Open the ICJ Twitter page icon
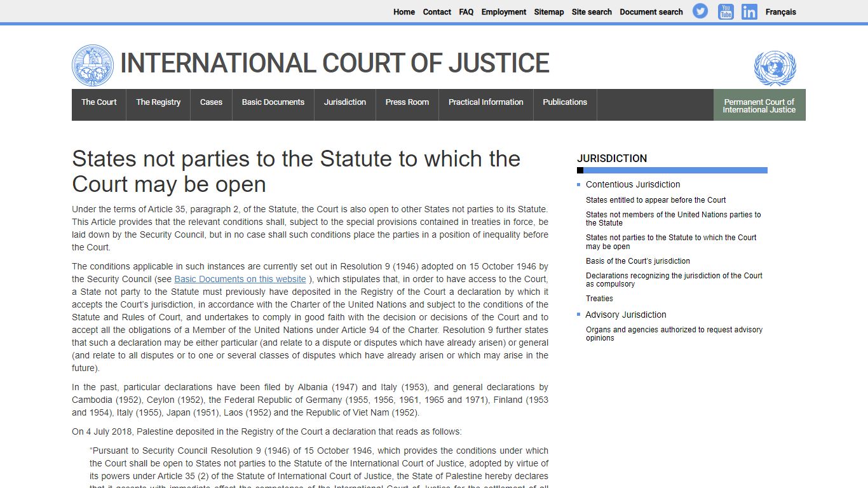The height and width of the screenshot is (488, 868). pos(700,11)
